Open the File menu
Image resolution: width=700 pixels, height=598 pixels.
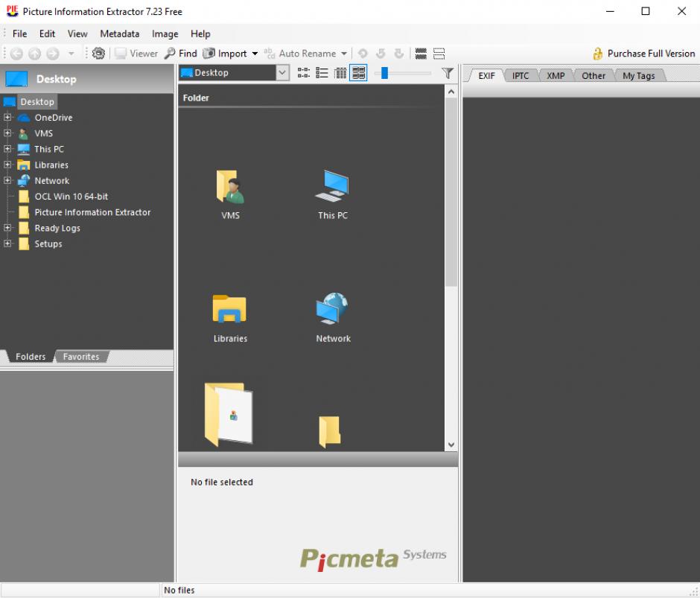pos(19,34)
